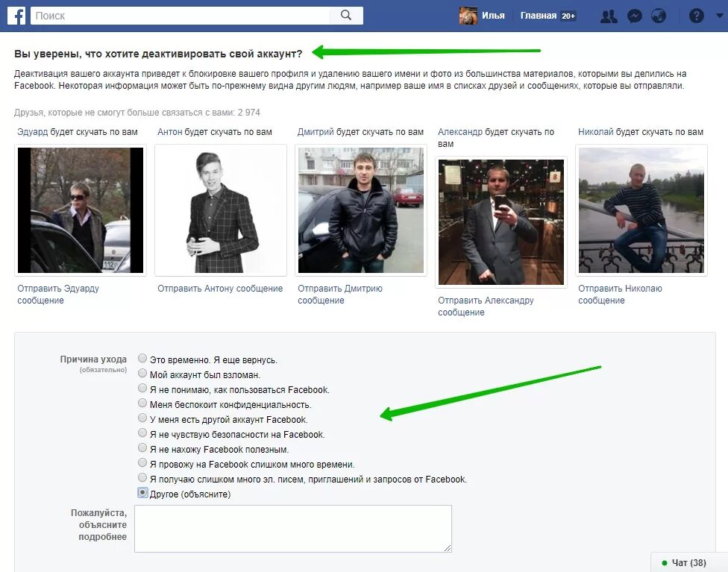The height and width of the screenshot is (572, 728).
Task: Click the name Дмитрий link
Action: point(316,132)
